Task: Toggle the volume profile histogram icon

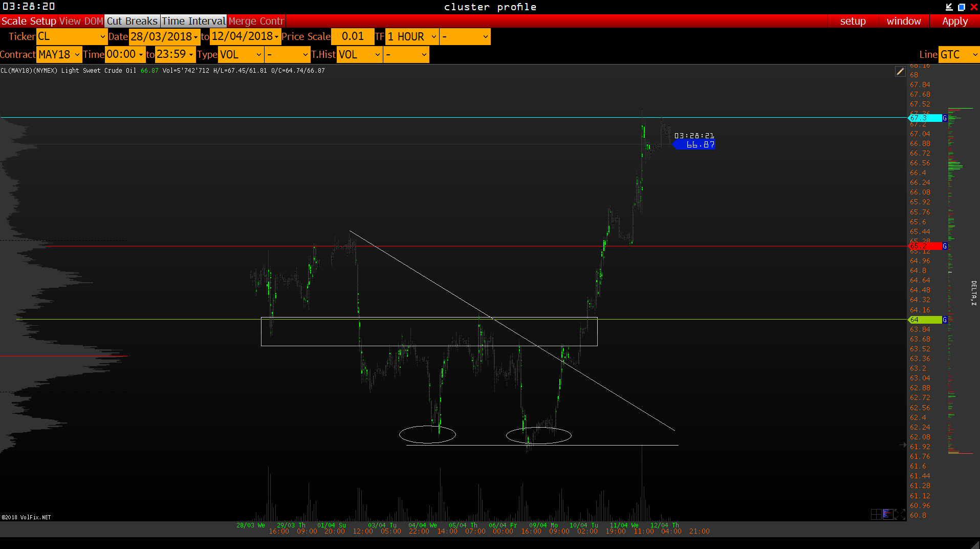Action: [888, 514]
